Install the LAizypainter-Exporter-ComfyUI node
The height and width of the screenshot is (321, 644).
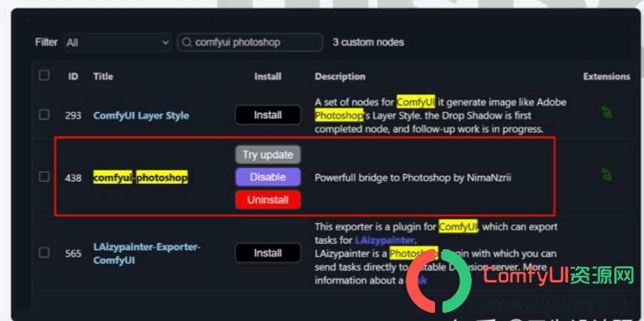(x=268, y=253)
